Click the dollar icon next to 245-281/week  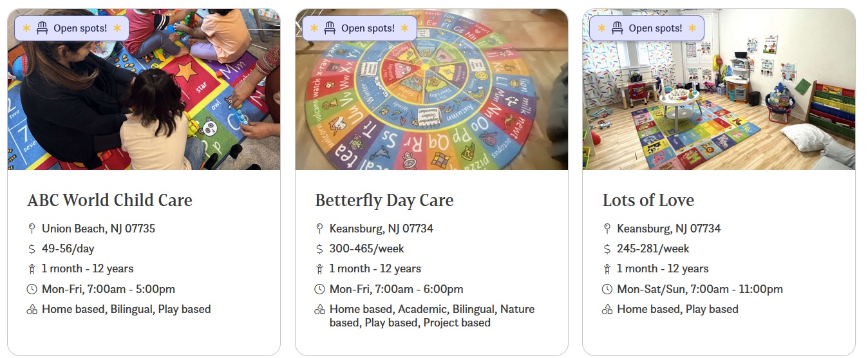coord(607,249)
